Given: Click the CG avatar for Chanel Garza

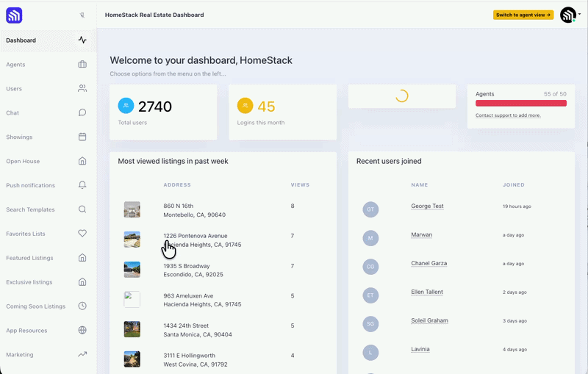Looking at the screenshot, I should (x=370, y=267).
